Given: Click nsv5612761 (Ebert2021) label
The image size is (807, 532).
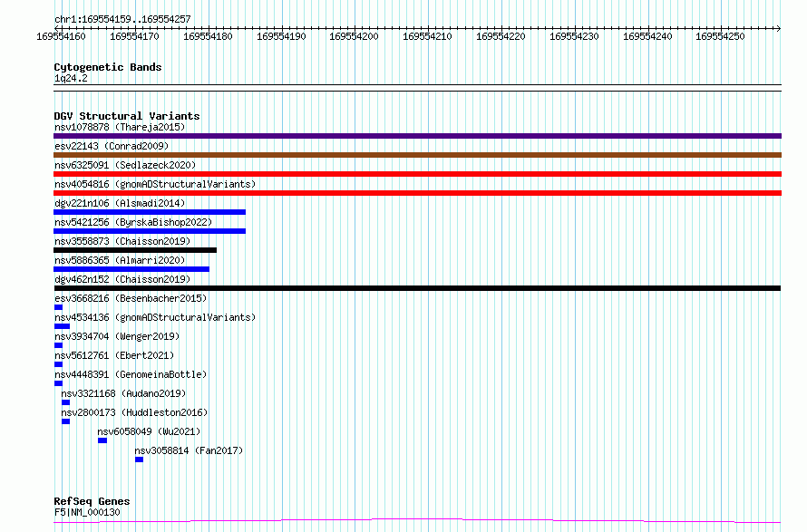Looking at the screenshot, I should (x=113, y=355).
